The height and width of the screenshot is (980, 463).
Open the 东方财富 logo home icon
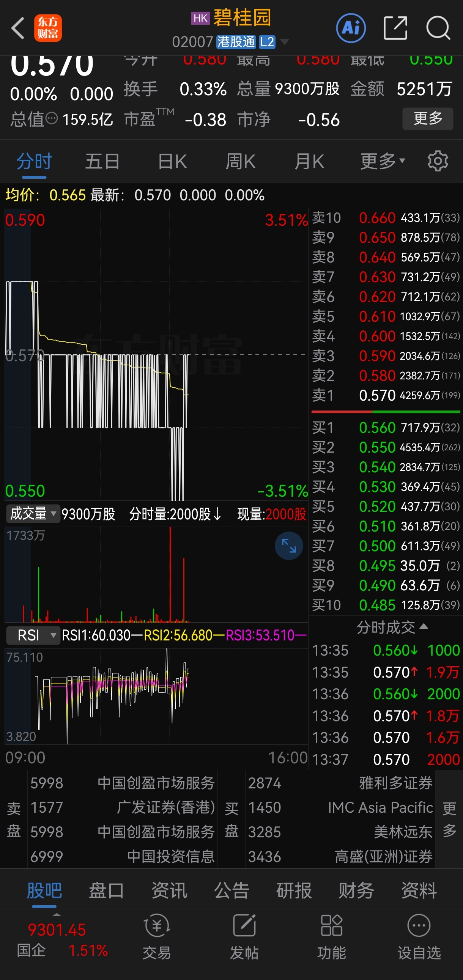48,28
